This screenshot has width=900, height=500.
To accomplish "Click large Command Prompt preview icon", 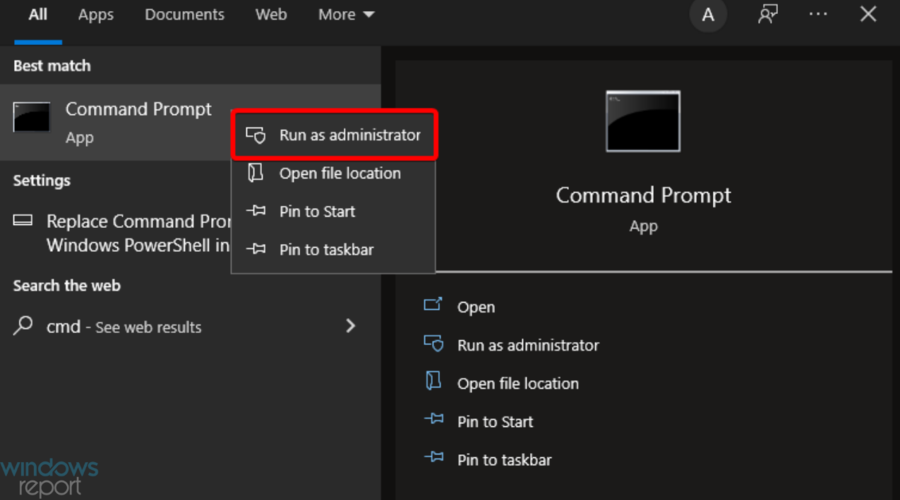I will [643, 121].
